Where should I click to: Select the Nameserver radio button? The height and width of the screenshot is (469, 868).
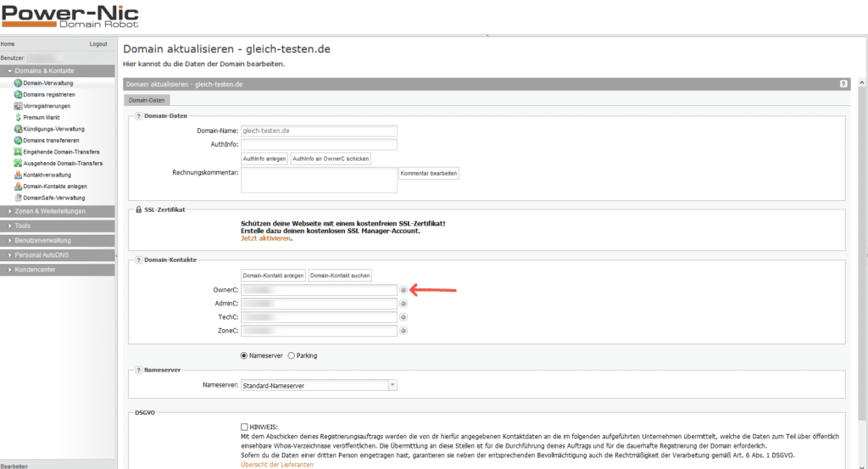point(245,355)
